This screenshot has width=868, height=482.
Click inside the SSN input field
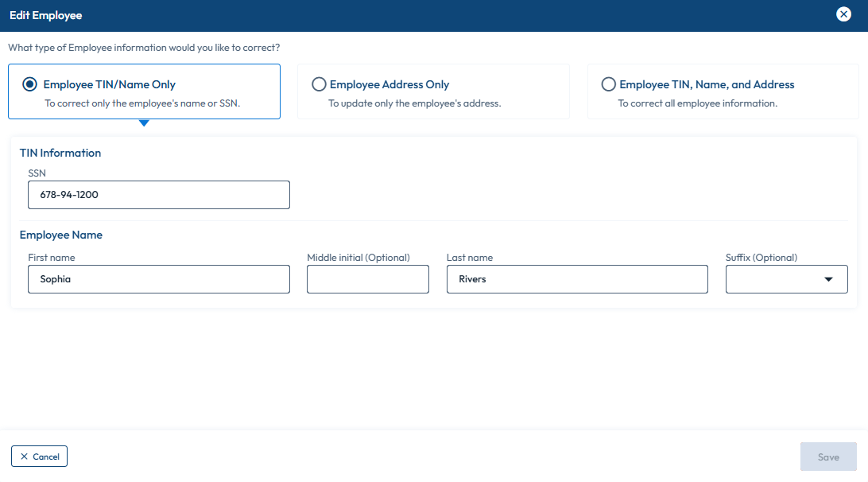pos(158,194)
